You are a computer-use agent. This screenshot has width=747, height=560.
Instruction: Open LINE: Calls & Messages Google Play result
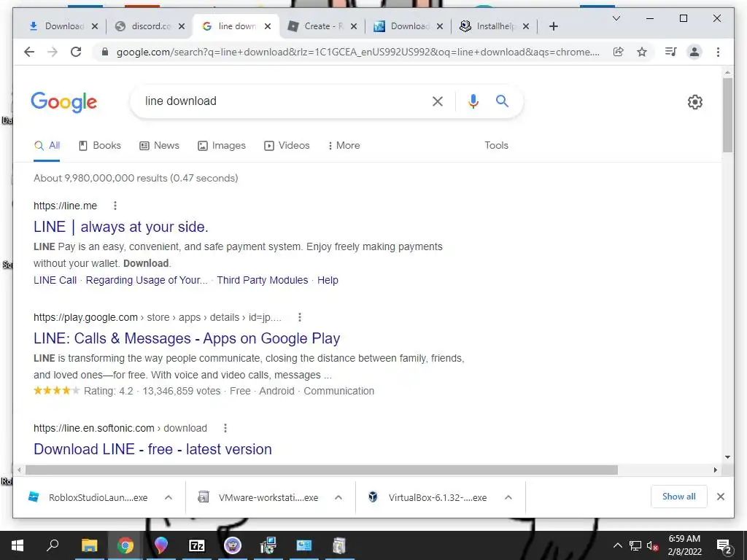[187, 338]
